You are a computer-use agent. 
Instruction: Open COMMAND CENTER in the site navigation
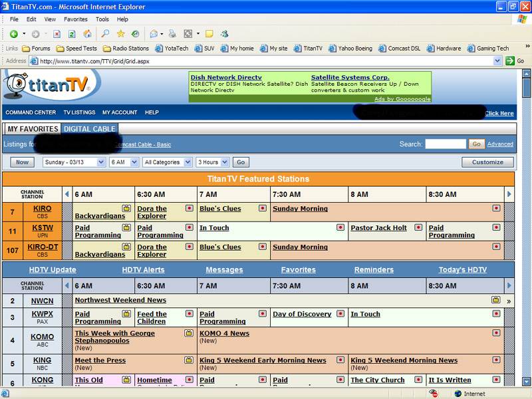pos(31,112)
